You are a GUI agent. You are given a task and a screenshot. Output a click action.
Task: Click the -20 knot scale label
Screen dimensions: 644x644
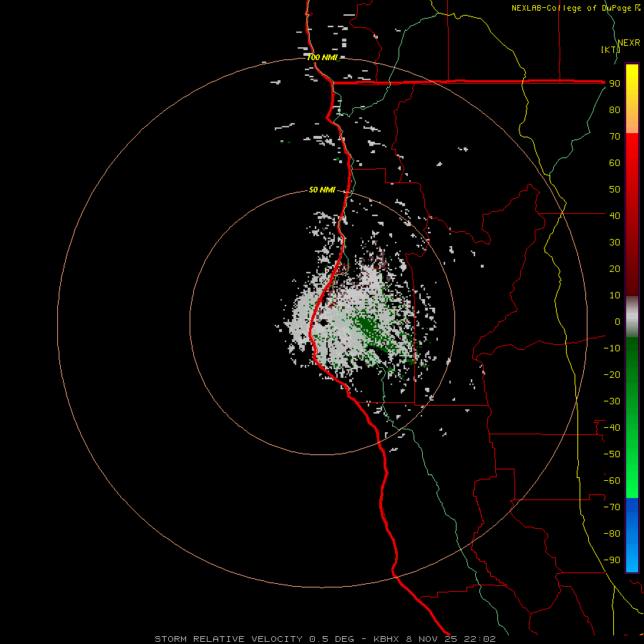point(612,374)
